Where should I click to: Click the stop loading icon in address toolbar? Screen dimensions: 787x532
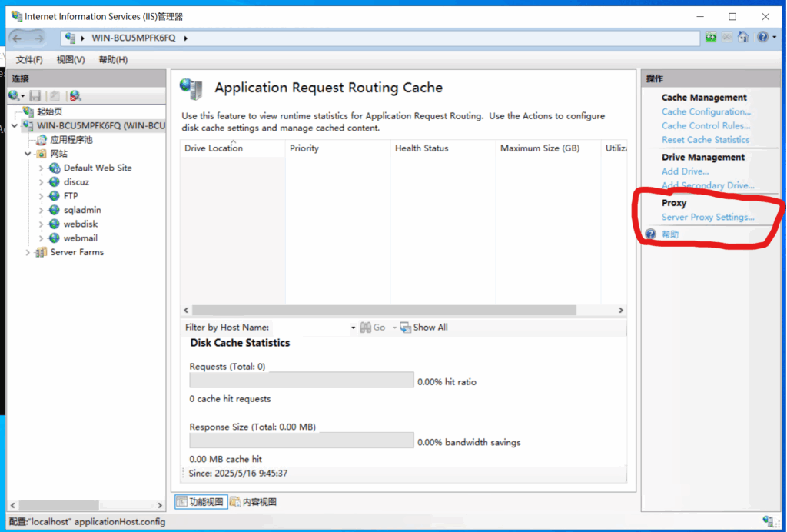pos(727,37)
